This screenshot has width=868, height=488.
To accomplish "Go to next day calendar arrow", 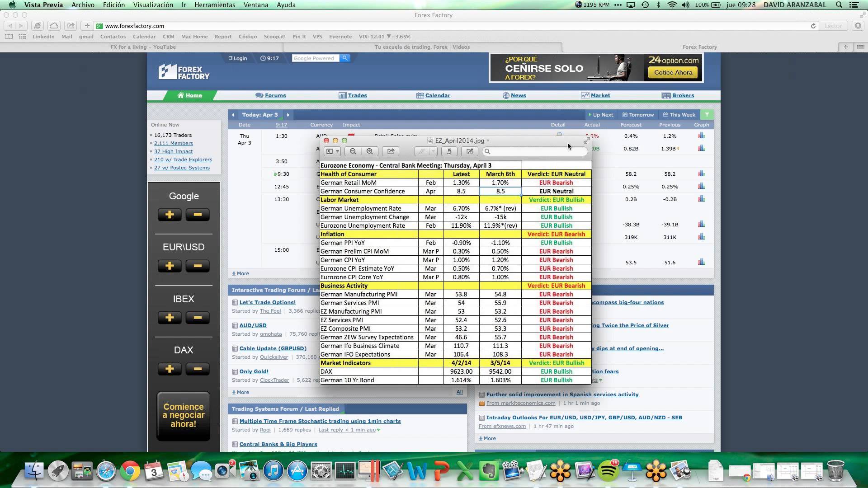I will [288, 115].
